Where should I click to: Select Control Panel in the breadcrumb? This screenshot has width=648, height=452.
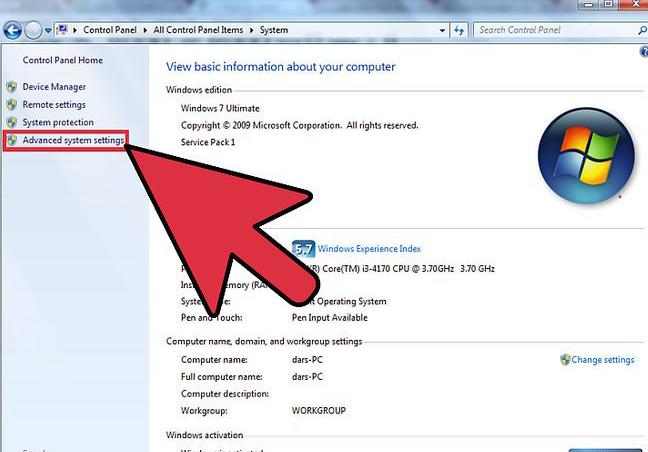[x=110, y=30]
